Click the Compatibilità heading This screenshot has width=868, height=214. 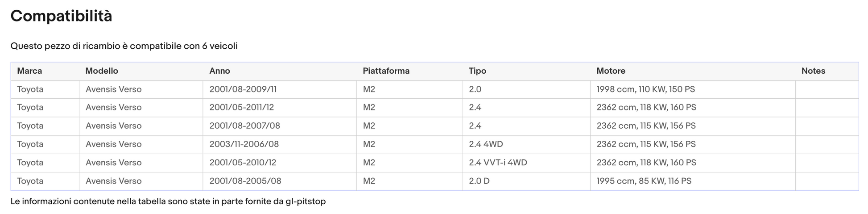coord(61,16)
